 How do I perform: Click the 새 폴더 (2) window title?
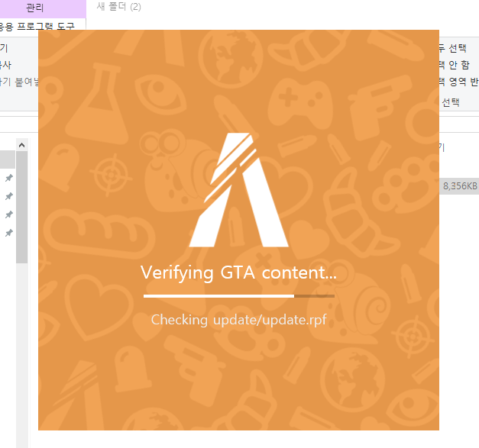[x=119, y=7]
